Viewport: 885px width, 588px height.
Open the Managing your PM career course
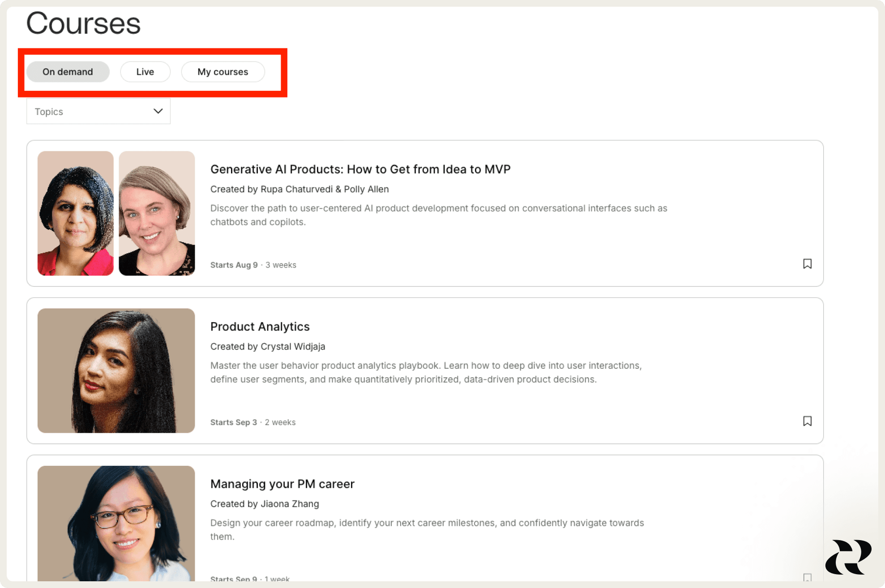click(282, 484)
